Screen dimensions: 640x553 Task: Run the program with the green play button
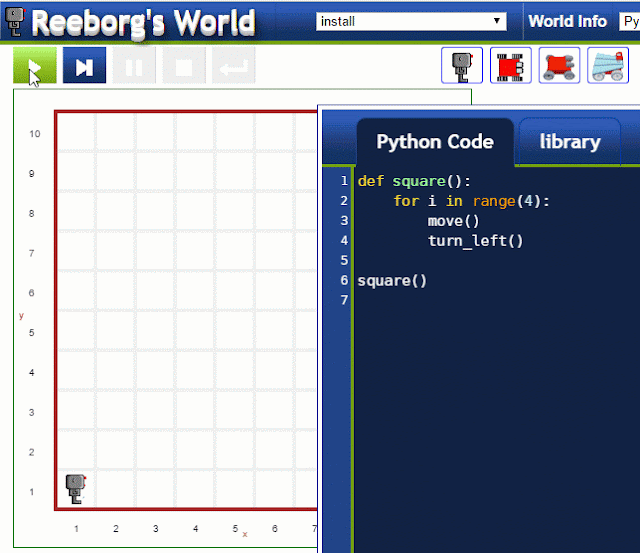[x=35, y=65]
